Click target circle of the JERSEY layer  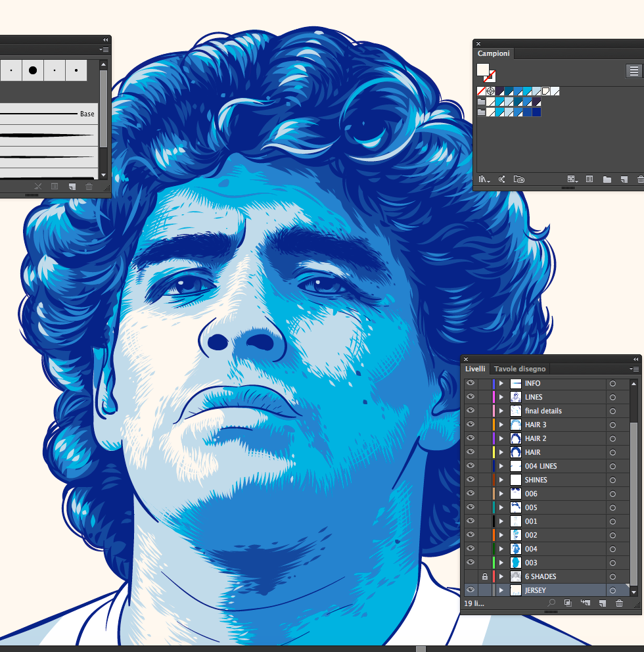pyautogui.click(x=613, y=590)
